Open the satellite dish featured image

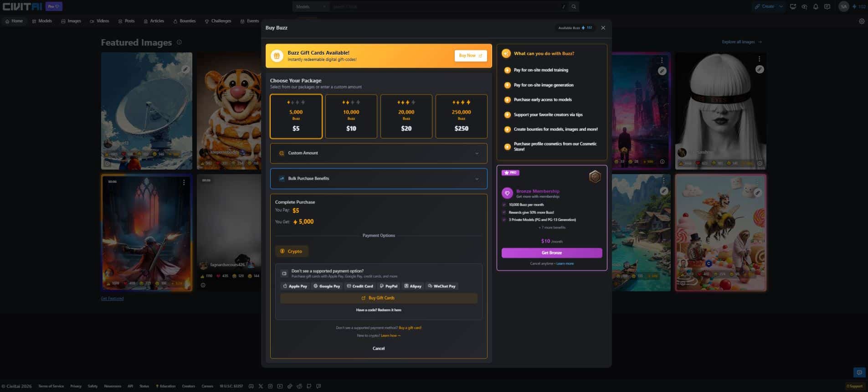click(x=147, y=111)
